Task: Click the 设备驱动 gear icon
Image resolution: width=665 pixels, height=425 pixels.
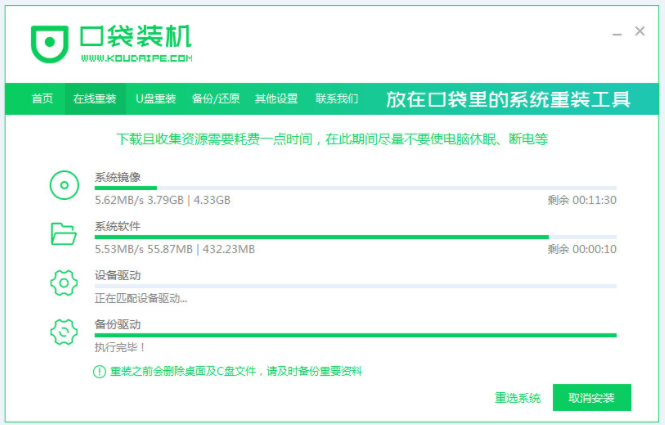Action: [64, 283]
